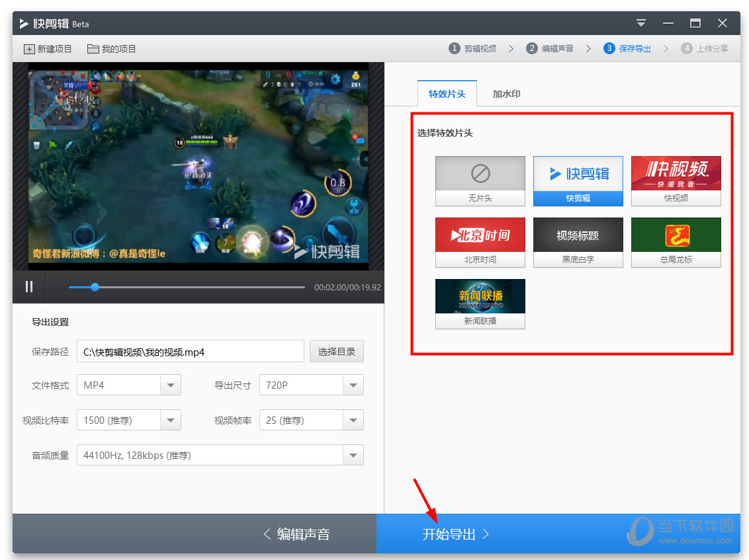Select the 无片头 no-intro thumbnail

480,174
